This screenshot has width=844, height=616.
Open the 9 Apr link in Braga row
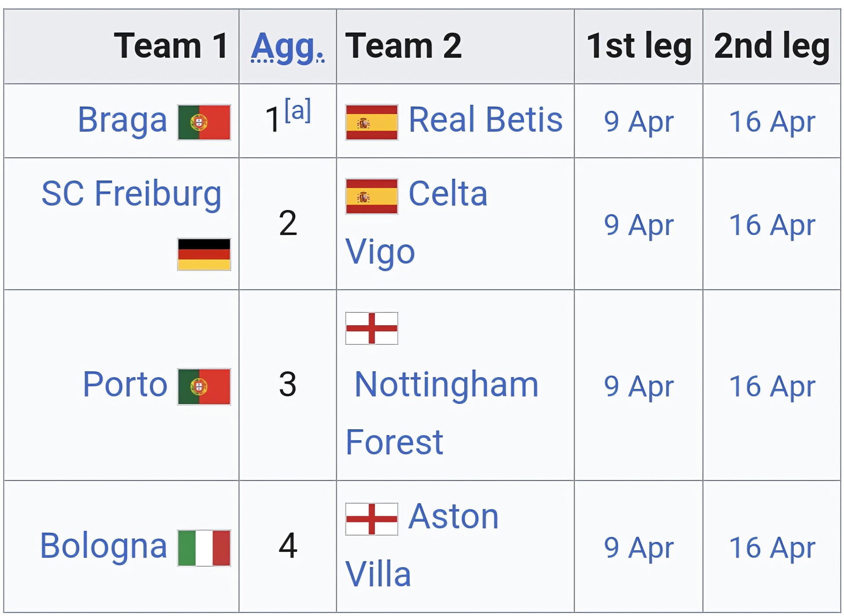pyautogui.click(x=638, y=122)
